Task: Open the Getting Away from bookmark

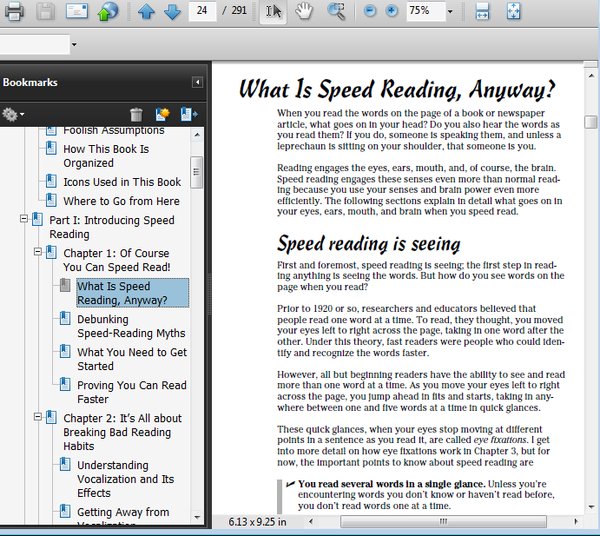Action: 123,512
